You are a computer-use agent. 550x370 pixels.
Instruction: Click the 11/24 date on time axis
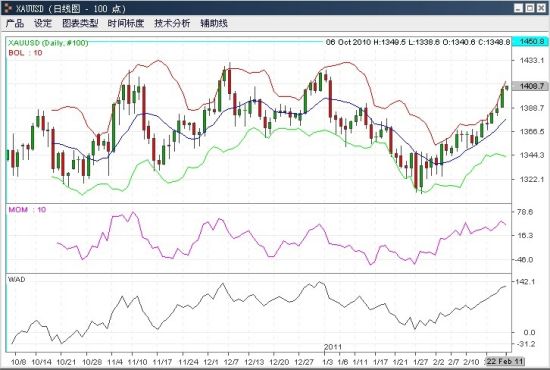[188, 362]
